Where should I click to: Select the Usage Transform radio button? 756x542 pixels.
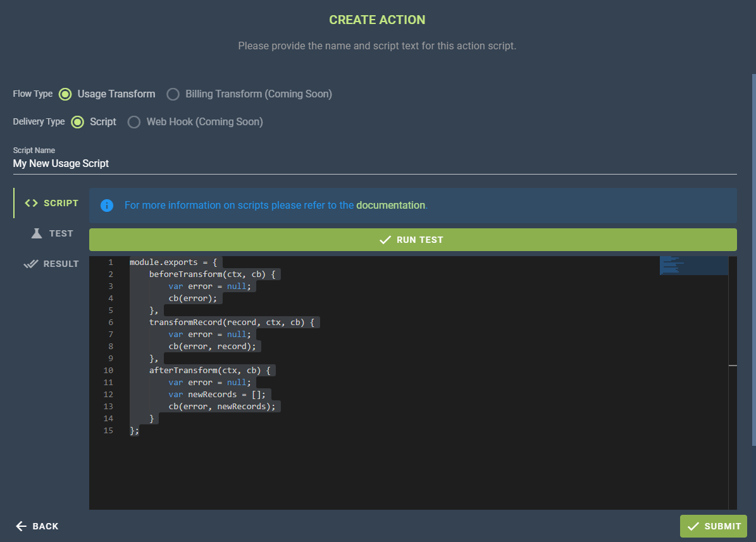coord(65,94)
